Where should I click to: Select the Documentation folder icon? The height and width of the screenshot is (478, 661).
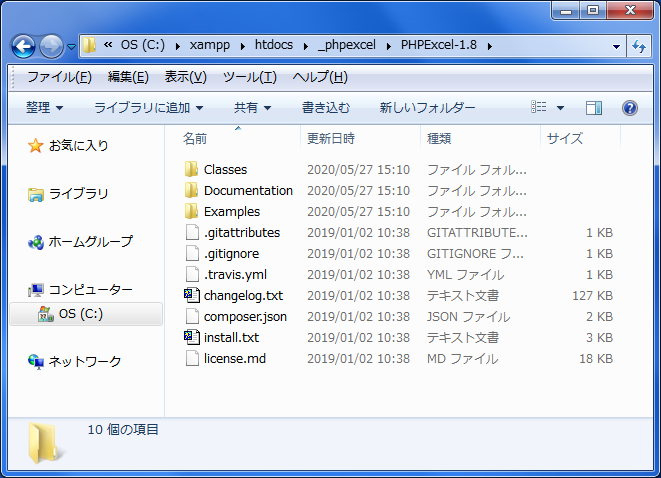click(x=191, y=190)
